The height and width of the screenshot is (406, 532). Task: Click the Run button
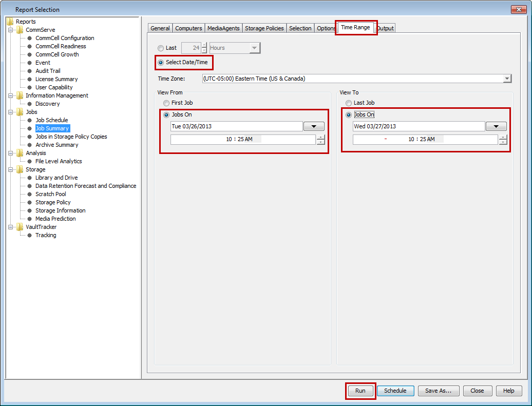click(x=360, y=391)
